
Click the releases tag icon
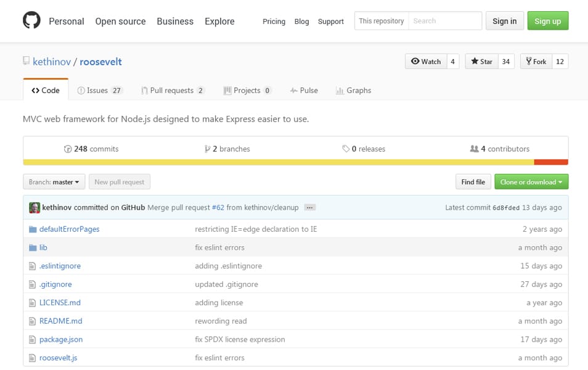(346, 149)
